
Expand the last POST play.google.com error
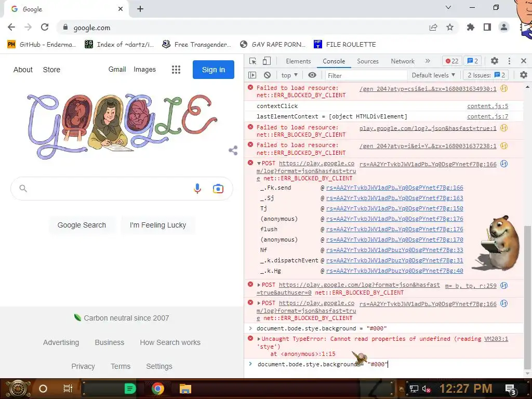(259, 303)
